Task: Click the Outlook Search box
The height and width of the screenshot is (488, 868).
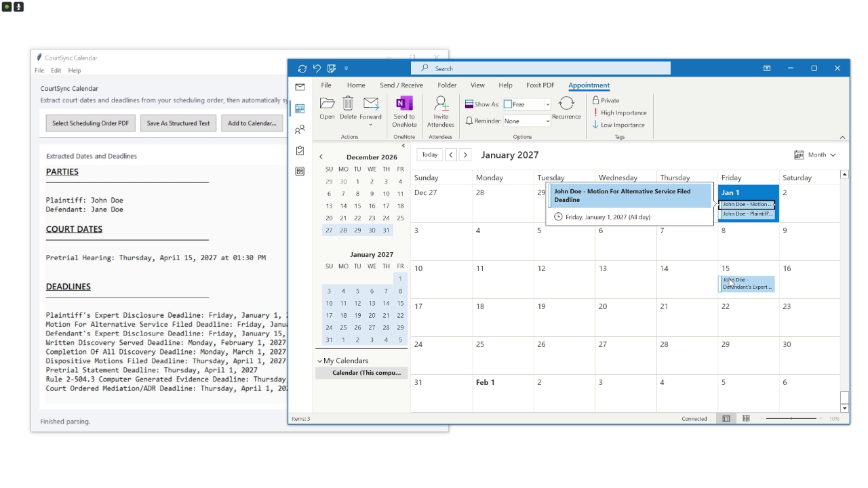Action: (540, 68)
